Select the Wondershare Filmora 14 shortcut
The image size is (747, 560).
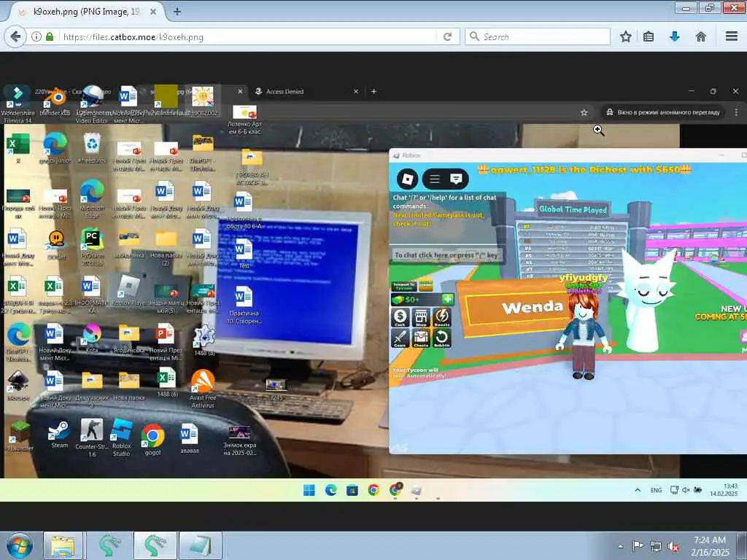point(18,105)
